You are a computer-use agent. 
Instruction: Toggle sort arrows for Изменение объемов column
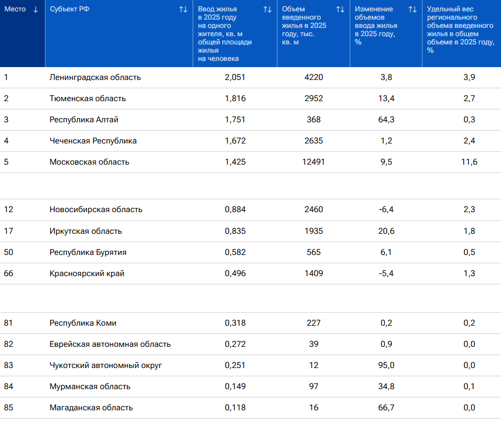tap(412, 9)
